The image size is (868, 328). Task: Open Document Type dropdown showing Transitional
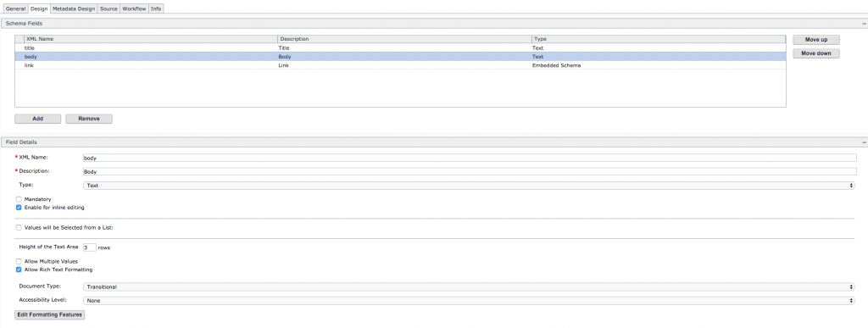click(469, 286)
